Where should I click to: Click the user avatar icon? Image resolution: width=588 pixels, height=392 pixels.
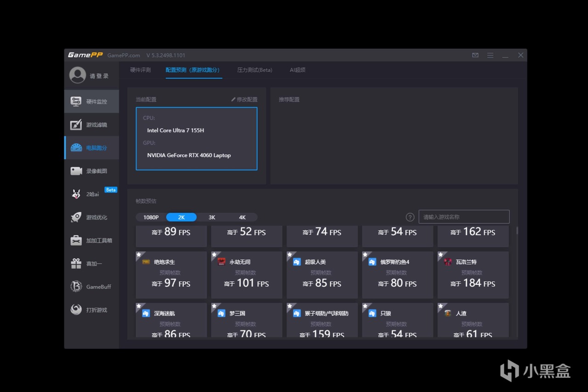[78, 75]
